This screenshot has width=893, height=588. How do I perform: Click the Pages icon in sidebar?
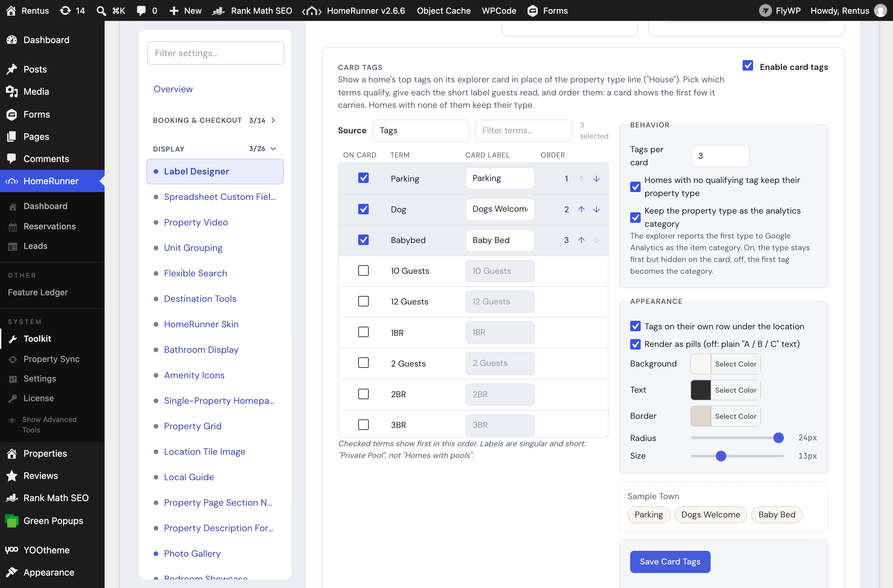coord(12,137)
